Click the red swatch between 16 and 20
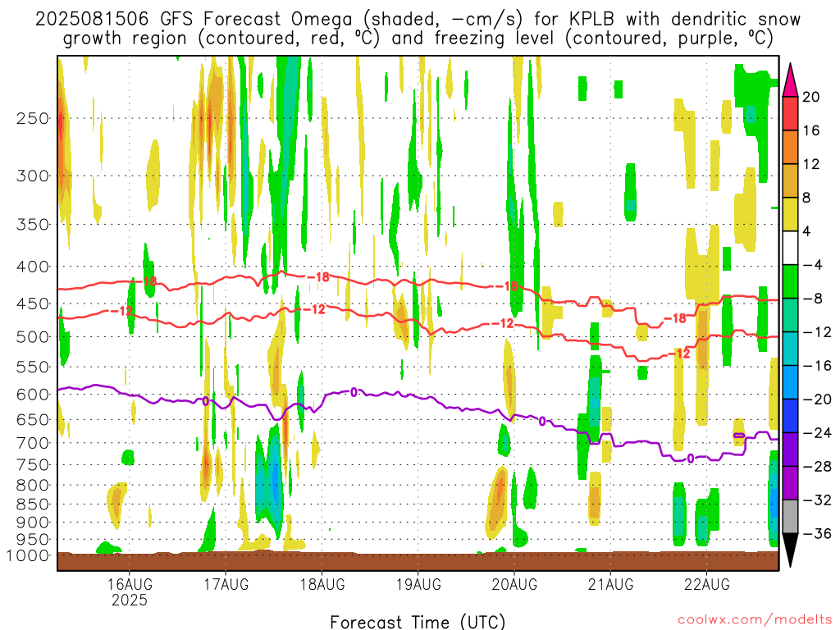 point(790,113)
